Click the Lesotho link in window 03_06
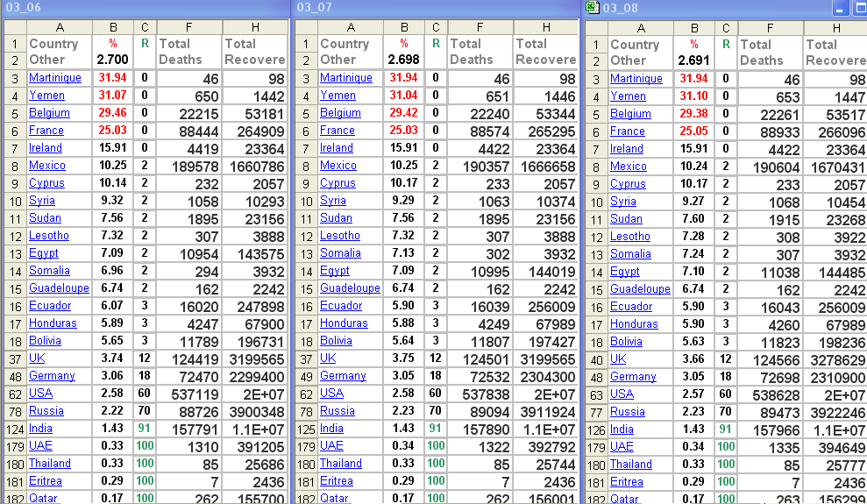Viewport: 867px width, 504px height. [x=49, y=236]
